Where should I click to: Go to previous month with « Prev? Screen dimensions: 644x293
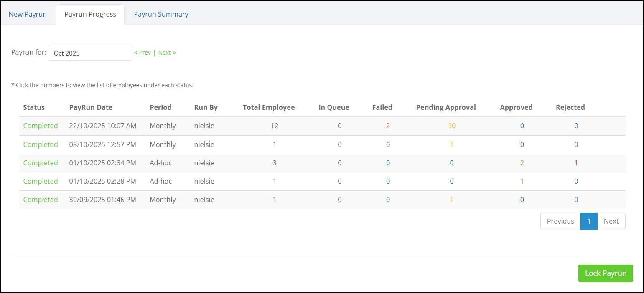point(142,53)
